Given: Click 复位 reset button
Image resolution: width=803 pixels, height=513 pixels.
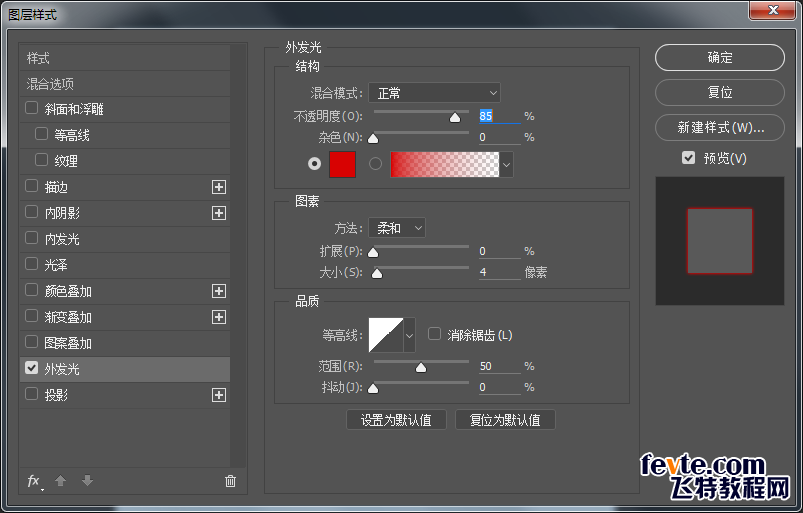Looking at the screenshot, I should (720, 92).
